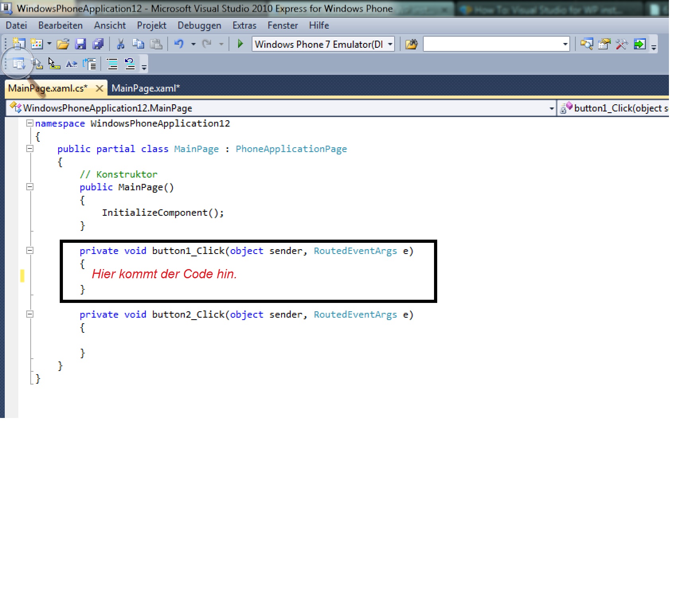The image size is (700, 613).
Task: Click the Copy icon in toolbar
Action: [138, 44]
